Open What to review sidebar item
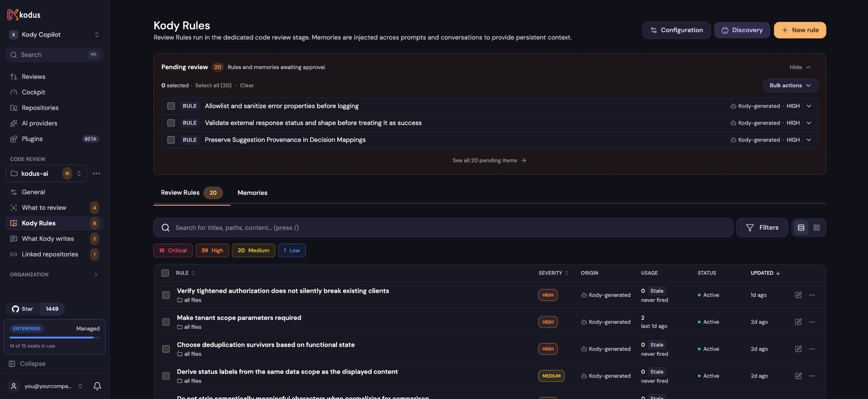Screen dimensions: 868x399 click(x=54, y=208)
